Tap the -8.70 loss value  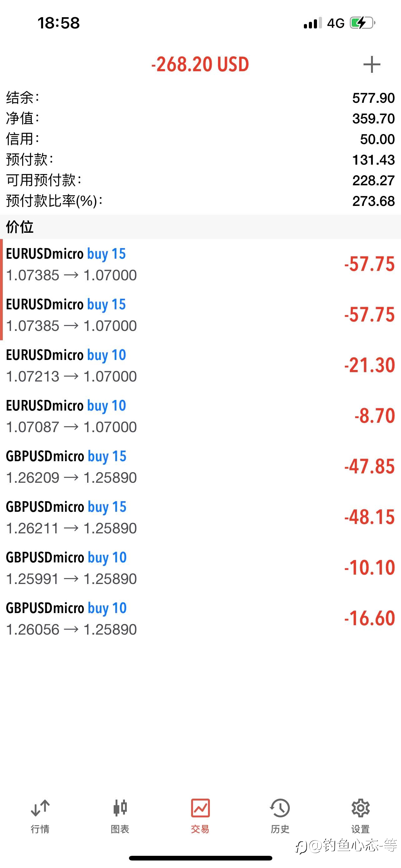[374, 416]
